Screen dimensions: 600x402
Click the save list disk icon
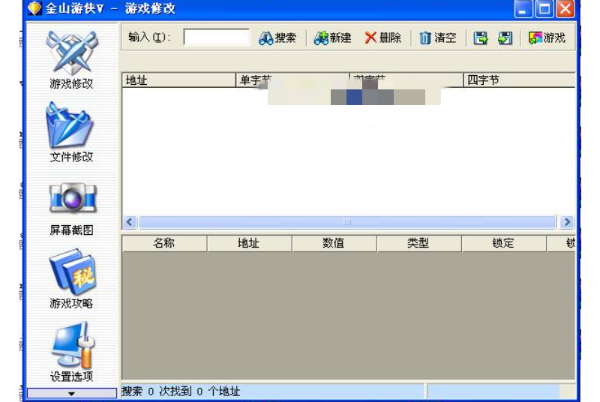pos(480,38)
